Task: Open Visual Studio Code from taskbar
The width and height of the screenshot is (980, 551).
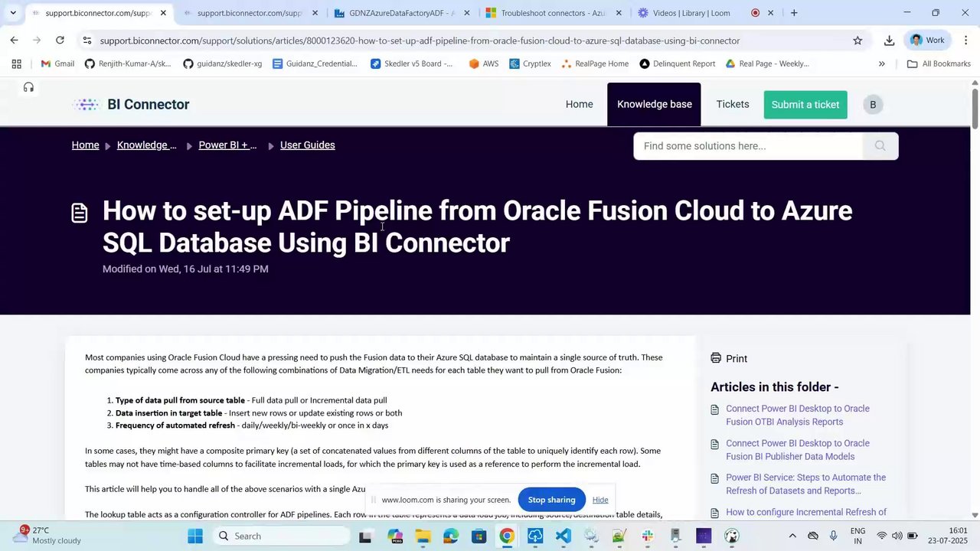Action: 563,536
